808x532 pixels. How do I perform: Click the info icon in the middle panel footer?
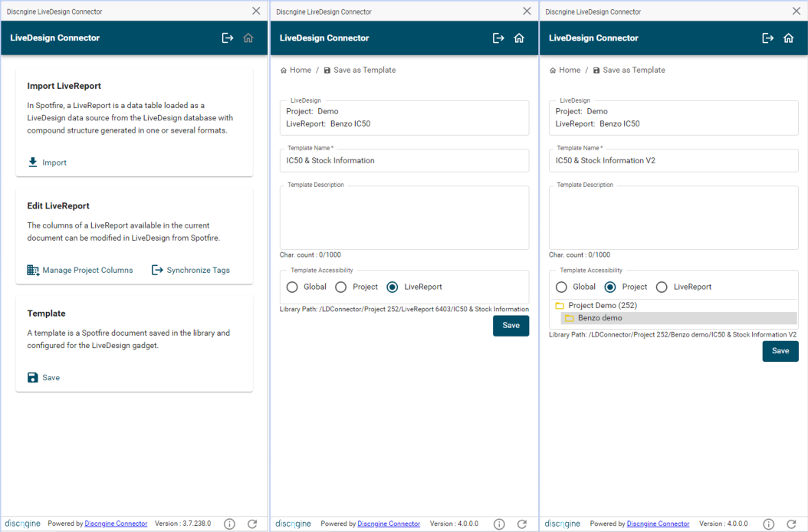tap(499, 524)
